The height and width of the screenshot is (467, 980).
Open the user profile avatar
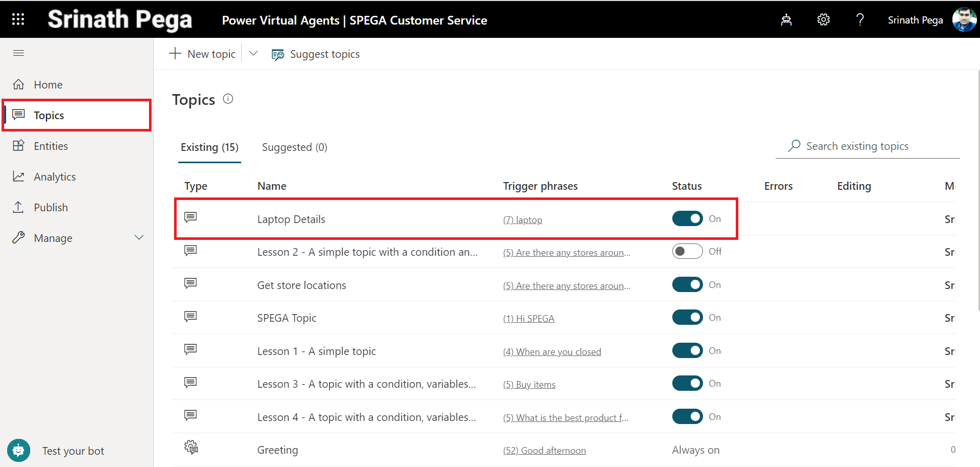[964, 20]
